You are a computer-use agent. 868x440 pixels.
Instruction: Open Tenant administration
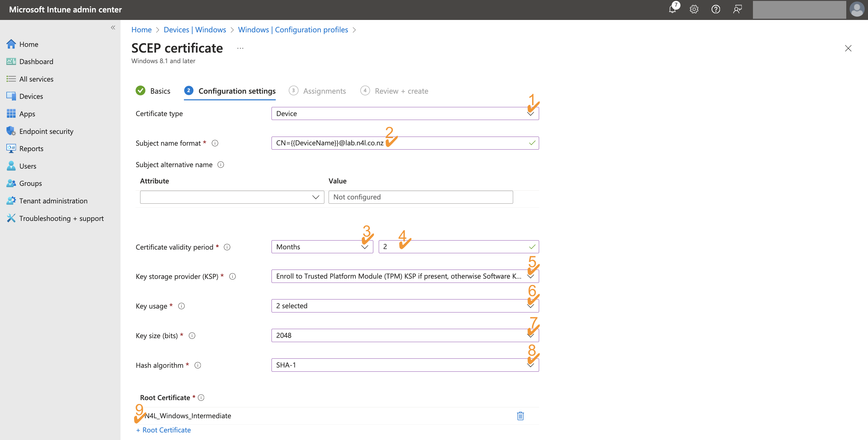point(53,201)
